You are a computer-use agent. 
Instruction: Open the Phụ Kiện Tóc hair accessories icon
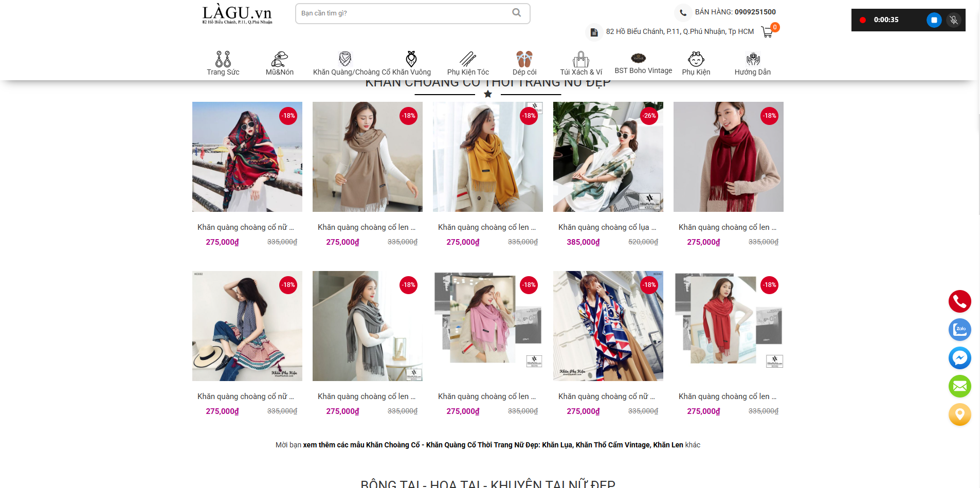pyautogui.click(x=468, y=59)
